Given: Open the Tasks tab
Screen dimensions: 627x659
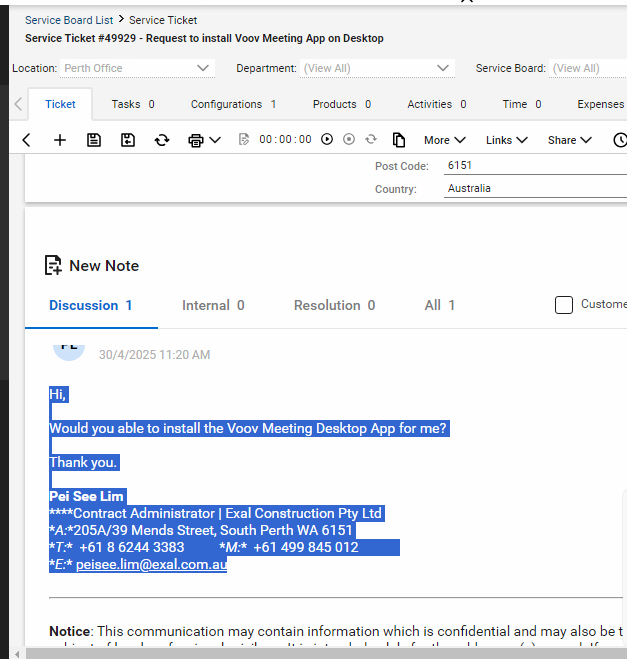Looking at the screenshot, I should click(133, 104).
